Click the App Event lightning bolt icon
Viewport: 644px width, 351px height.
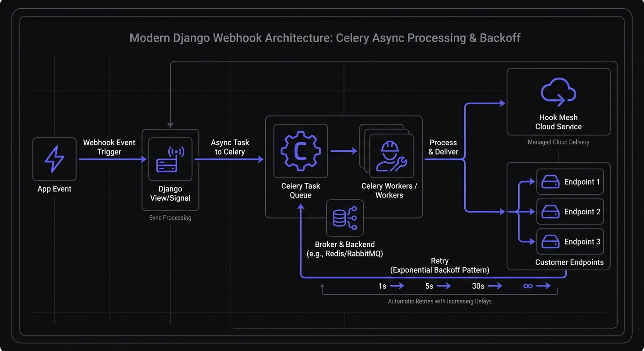click(54, 160)
